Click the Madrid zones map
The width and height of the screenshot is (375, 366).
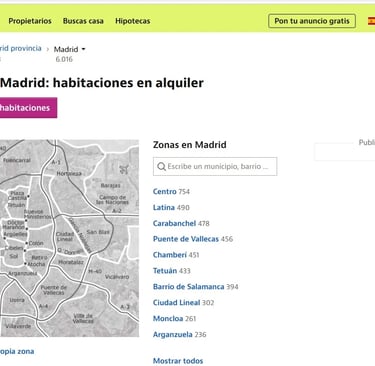tap(69, 238)
